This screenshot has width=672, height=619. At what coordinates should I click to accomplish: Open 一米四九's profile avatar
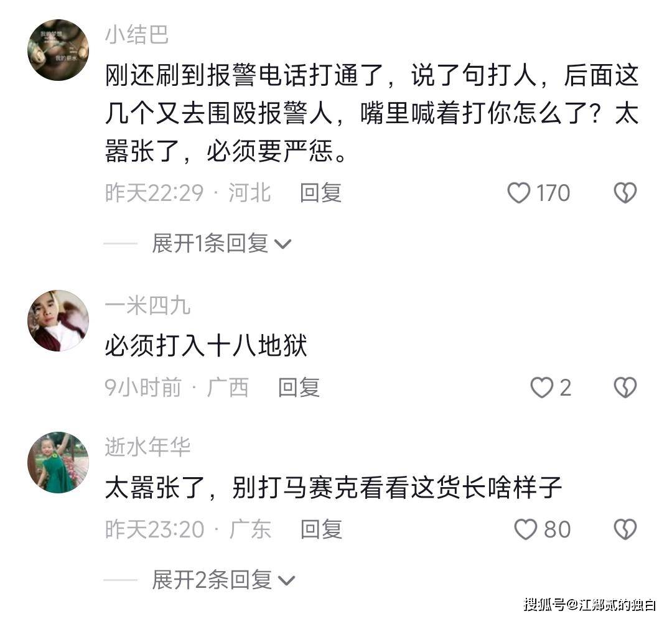[x=58, y=321]
